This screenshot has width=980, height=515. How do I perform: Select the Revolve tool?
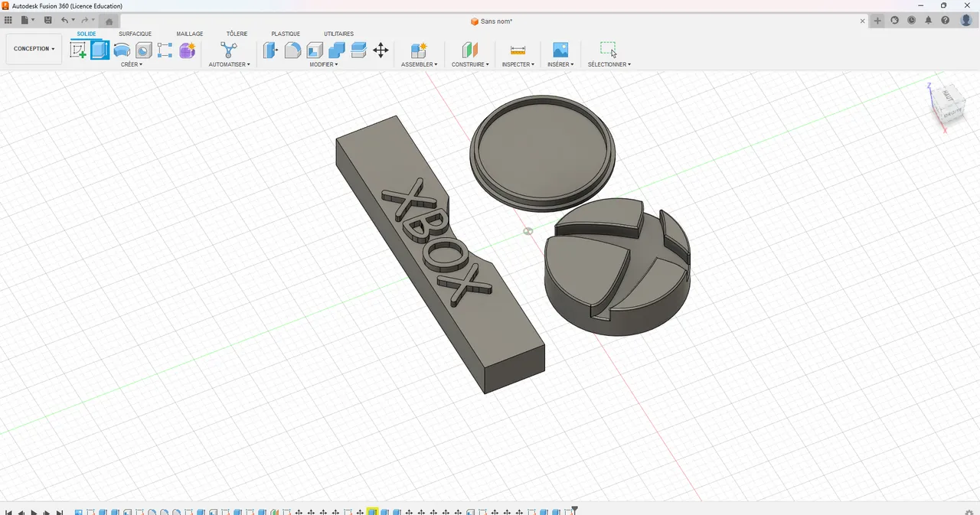tap(122, 50)
